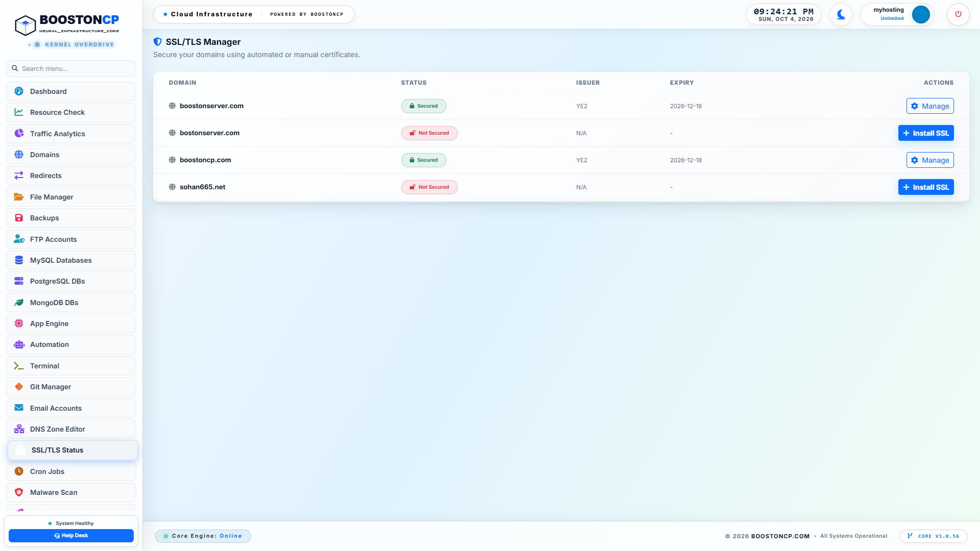Image resolution: width=980 pixels, height=551 pixels.
Task: Click the FTP Accounts user icon
Action: point(19,239)
